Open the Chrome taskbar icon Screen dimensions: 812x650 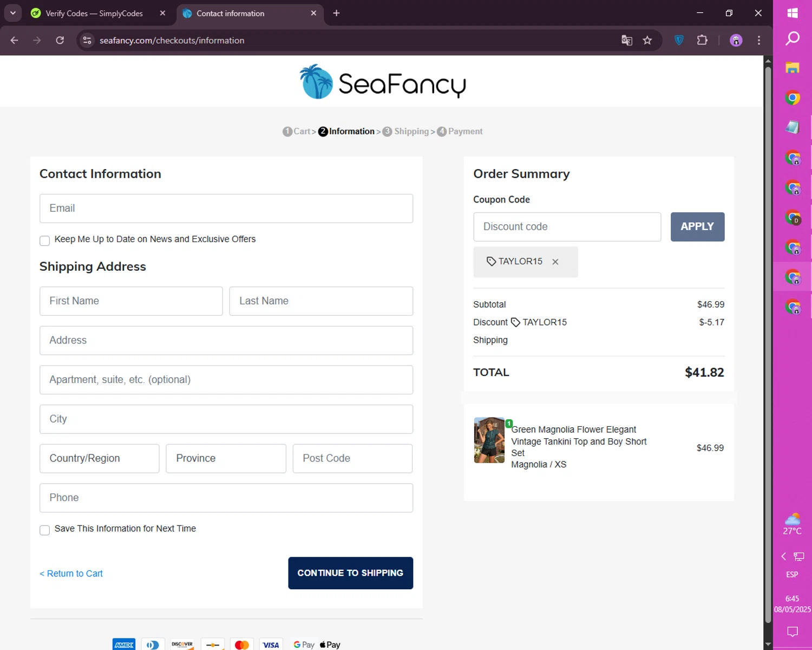(793, 98)
